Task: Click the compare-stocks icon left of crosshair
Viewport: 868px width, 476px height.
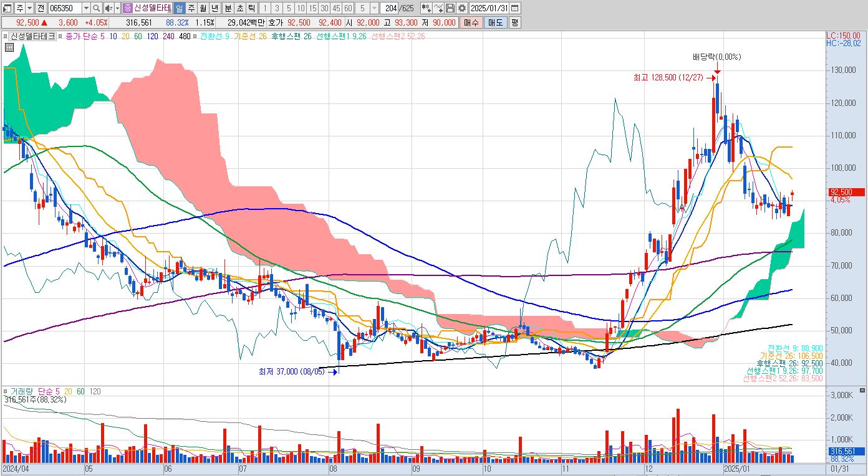Action: point(426,8)
